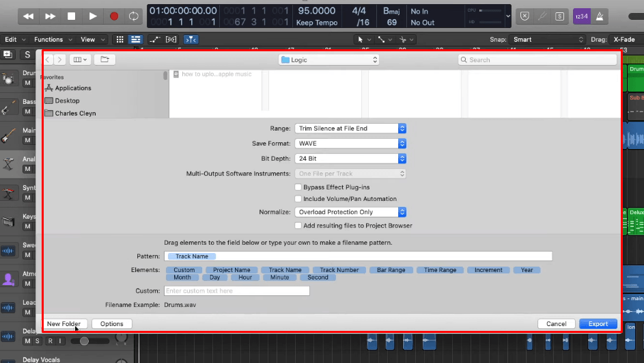Click the Bar Range element token
The width and height of the screenshot is (644, 363).
pyautogui.click(x=391, y=270)
